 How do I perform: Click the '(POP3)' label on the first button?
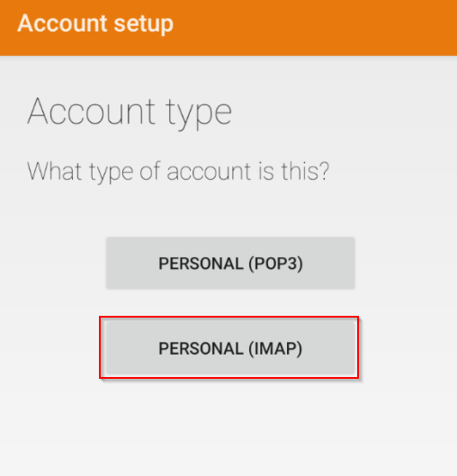pyautogui.click(x=276, y=264)
